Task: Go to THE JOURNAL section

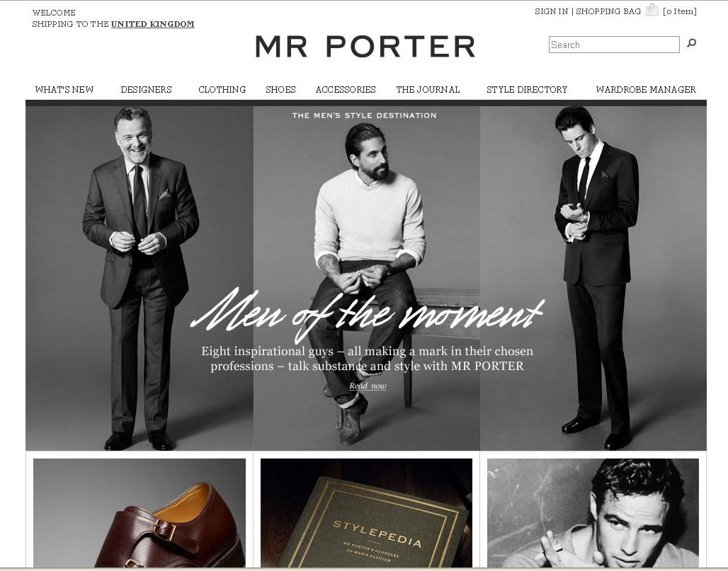Action: pyautogui.click(x=428, y=90)
